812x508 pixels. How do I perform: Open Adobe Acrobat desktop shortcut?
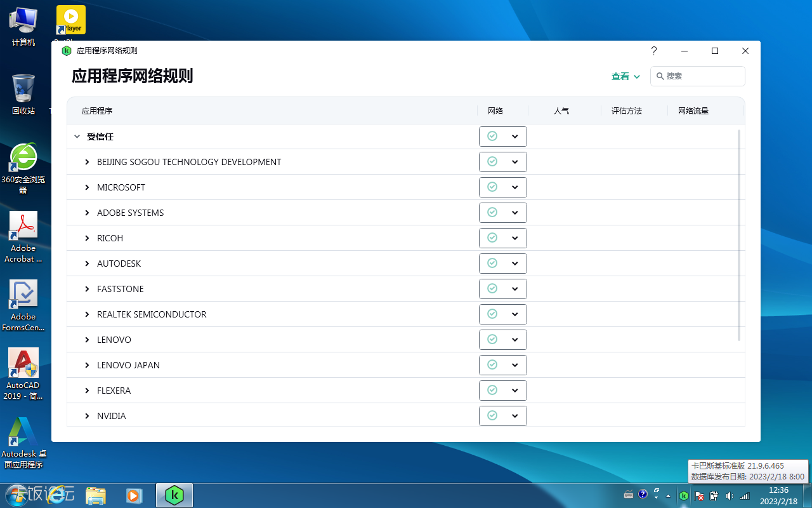pyautogui.click(x=23, y=237)
